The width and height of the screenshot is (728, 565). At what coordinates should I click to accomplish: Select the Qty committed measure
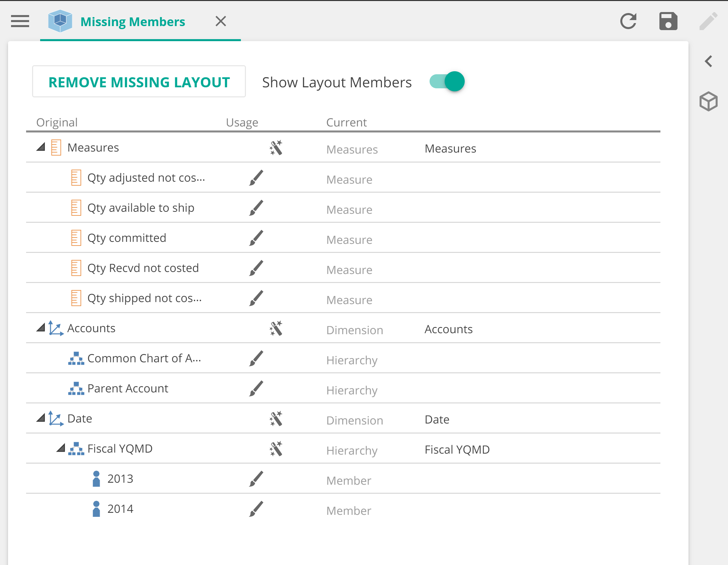click(127, 238)
